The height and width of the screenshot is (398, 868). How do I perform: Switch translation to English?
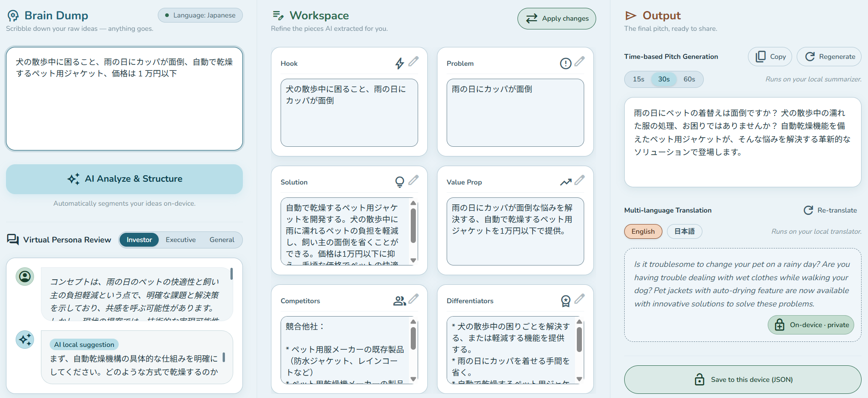tap(643, 231)
